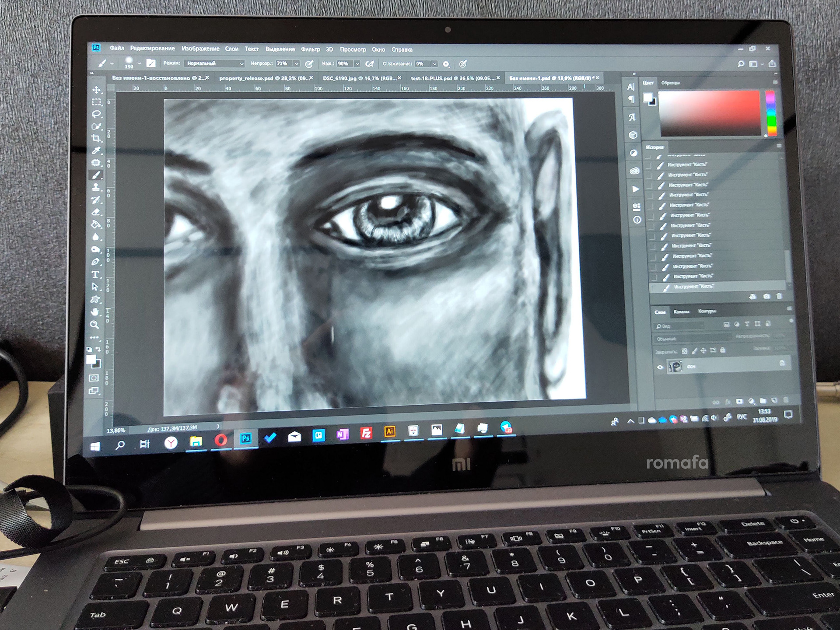This screenshot has height=630, width=840.
Task: Select the Clone Stamp tool
Action: pyautogui.click(x=96, y=188)
